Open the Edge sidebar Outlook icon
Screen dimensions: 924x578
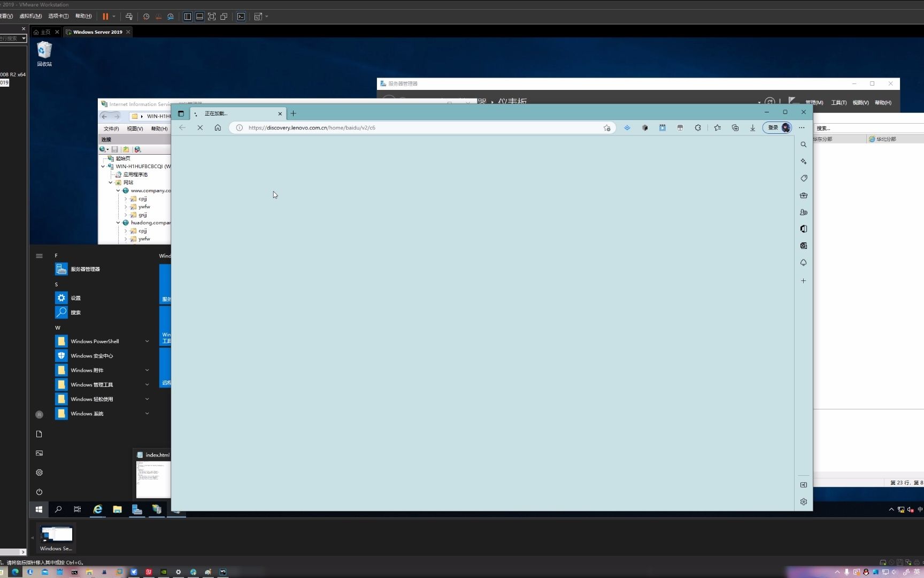click(x=803, y=246)
